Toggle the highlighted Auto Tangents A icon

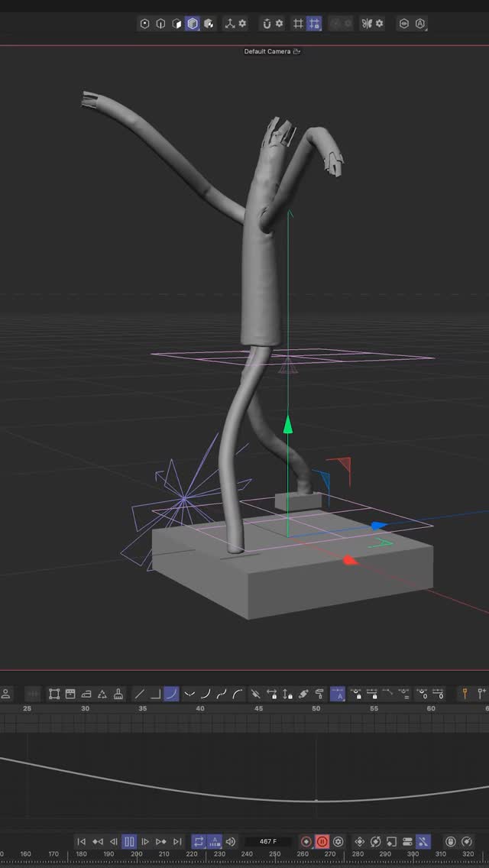pos(338,694)
